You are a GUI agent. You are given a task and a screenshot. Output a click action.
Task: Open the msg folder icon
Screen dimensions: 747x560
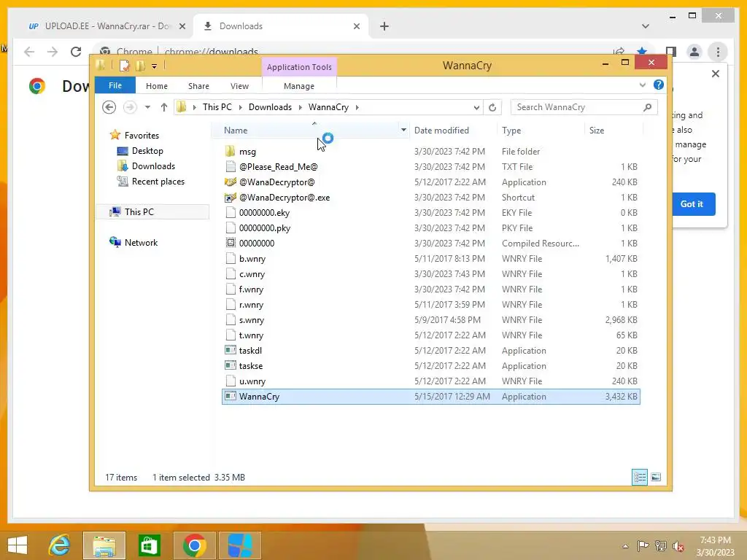[230, 152]
